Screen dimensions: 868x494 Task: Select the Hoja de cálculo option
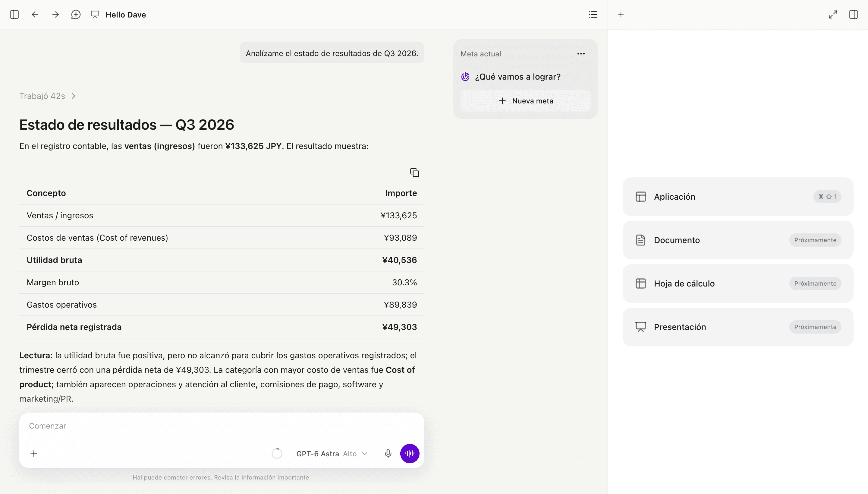[738, 283]
